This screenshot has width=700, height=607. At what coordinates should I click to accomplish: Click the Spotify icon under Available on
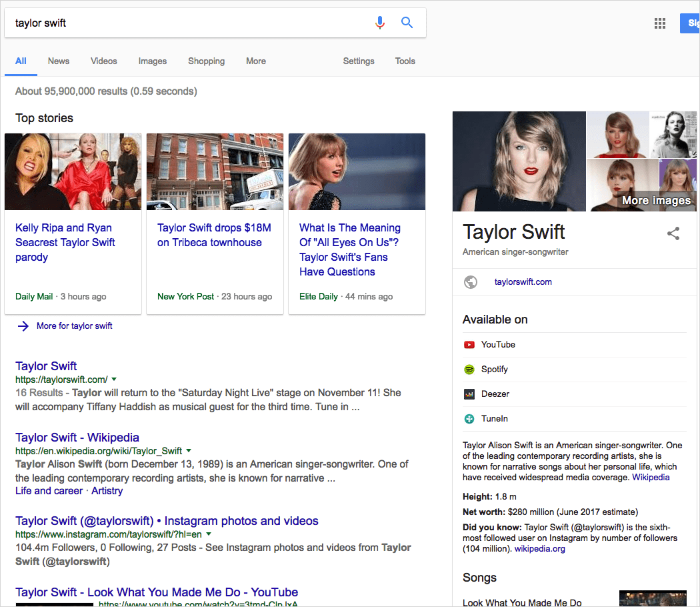pos(469,370)
